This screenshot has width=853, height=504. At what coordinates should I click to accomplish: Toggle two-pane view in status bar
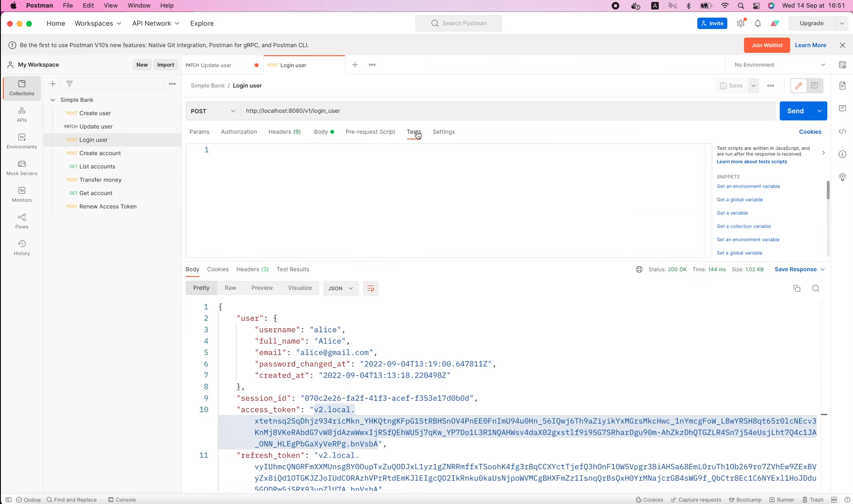pos(834,500)
